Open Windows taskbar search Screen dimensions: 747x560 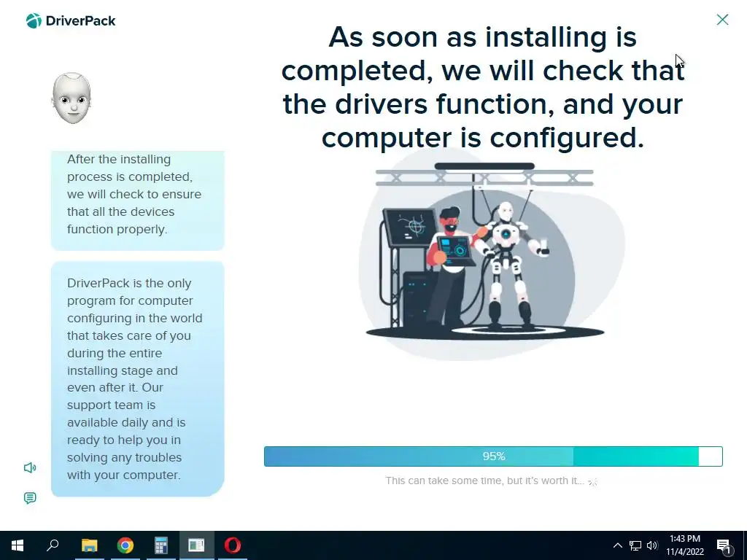point(53,545)
